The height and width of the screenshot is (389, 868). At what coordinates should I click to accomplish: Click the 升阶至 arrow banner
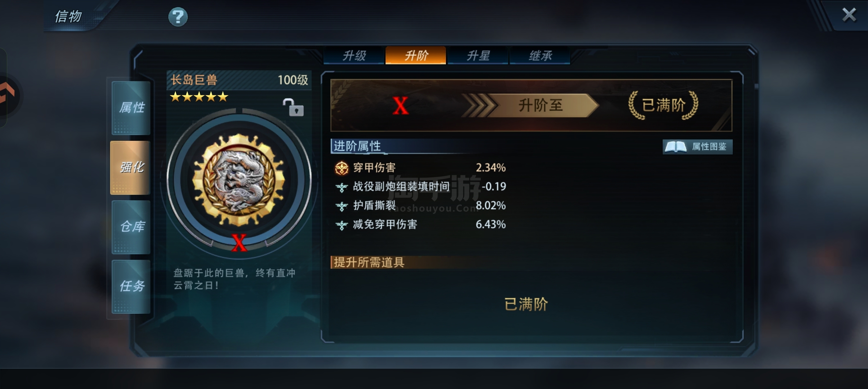click(x=530, y=106)
